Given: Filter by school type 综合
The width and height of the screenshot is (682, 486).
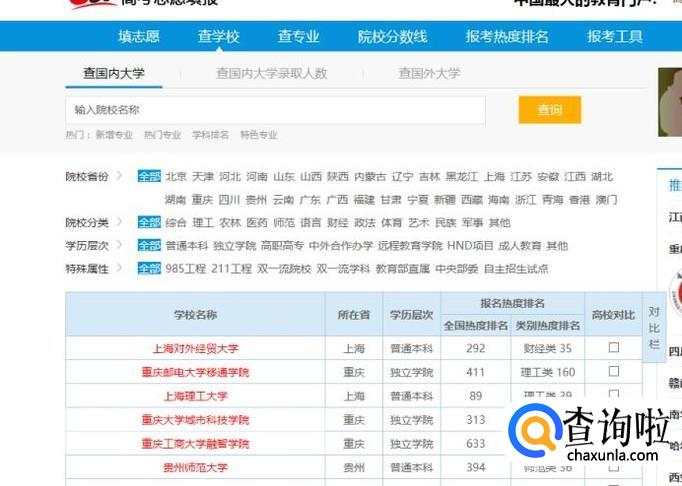Looking at the screenshot, I should click(x=176, y=223).
